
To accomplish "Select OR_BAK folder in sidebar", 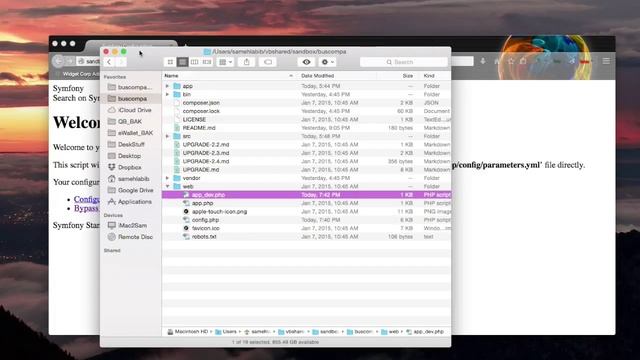I will tap(131, 122).
